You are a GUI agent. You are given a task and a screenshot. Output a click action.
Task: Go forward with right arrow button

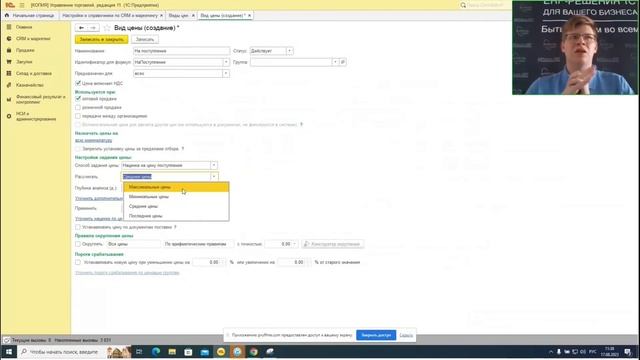(x=93, y=28)
